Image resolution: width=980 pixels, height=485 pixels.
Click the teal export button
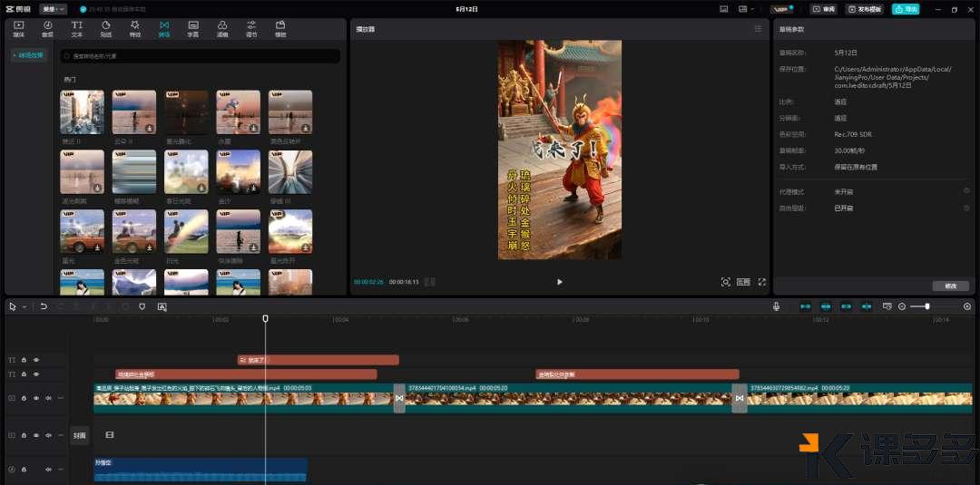906,9
